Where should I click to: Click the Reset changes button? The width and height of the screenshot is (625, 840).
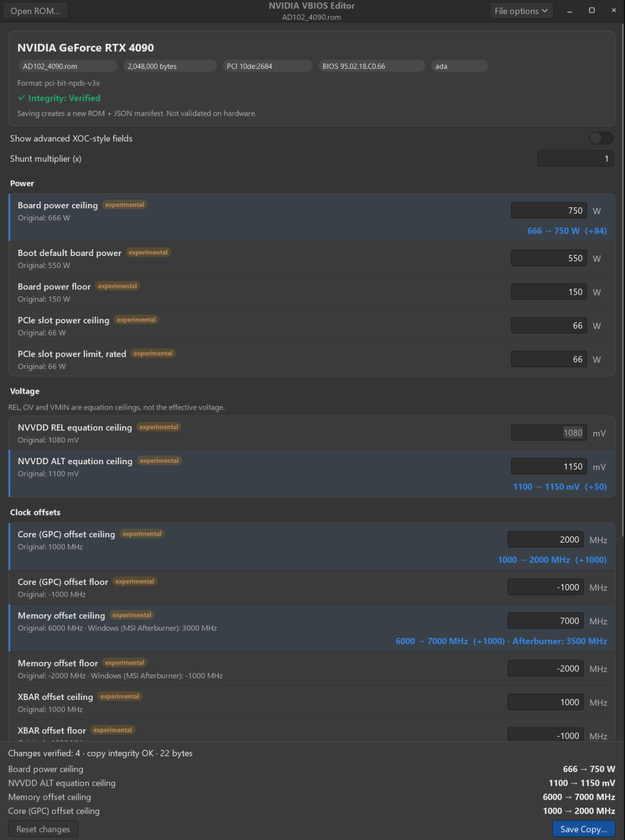pos(43,829)
